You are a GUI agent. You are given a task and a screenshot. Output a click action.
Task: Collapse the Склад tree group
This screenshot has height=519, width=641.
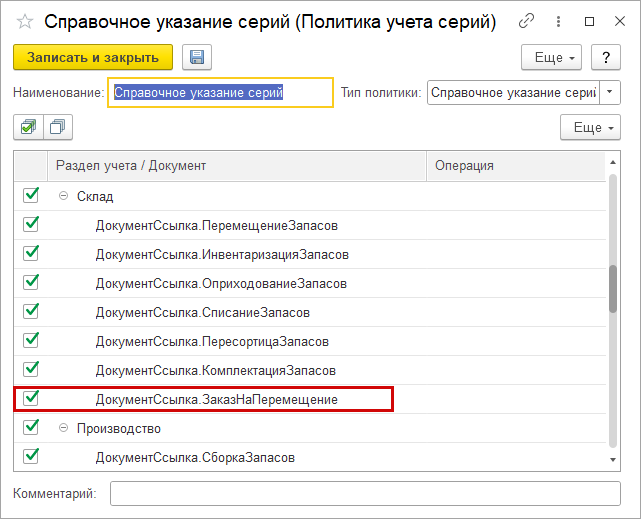click(x=63, y=197)
